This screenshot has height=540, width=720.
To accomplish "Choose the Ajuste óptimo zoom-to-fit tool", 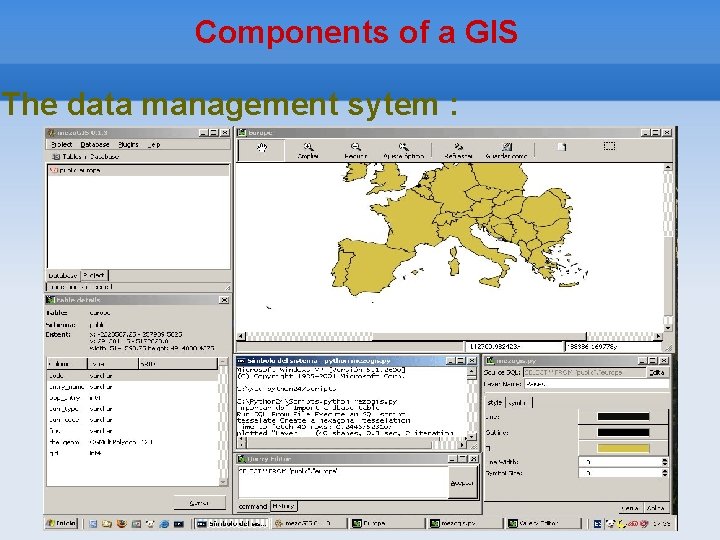I will pyautogui.click(x=404, y=150).
